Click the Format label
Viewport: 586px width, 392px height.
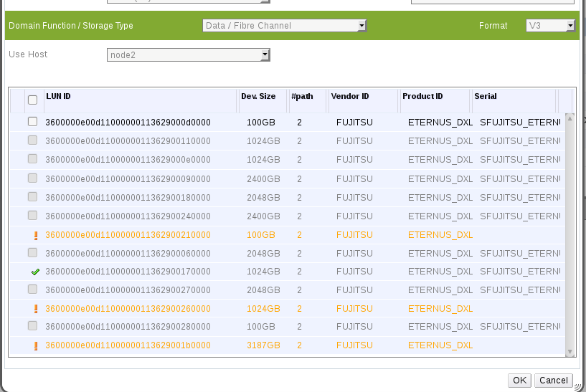pyautogui.click(x=493, y=26)
